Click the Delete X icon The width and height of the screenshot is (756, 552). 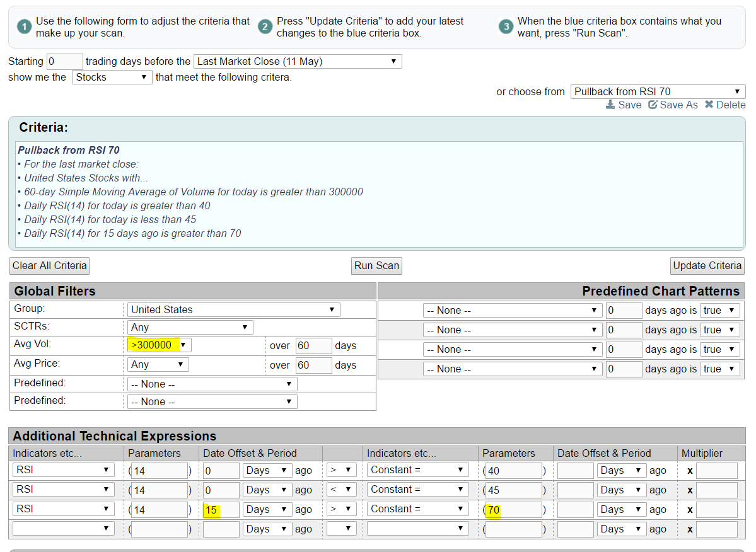pos(709,105)
